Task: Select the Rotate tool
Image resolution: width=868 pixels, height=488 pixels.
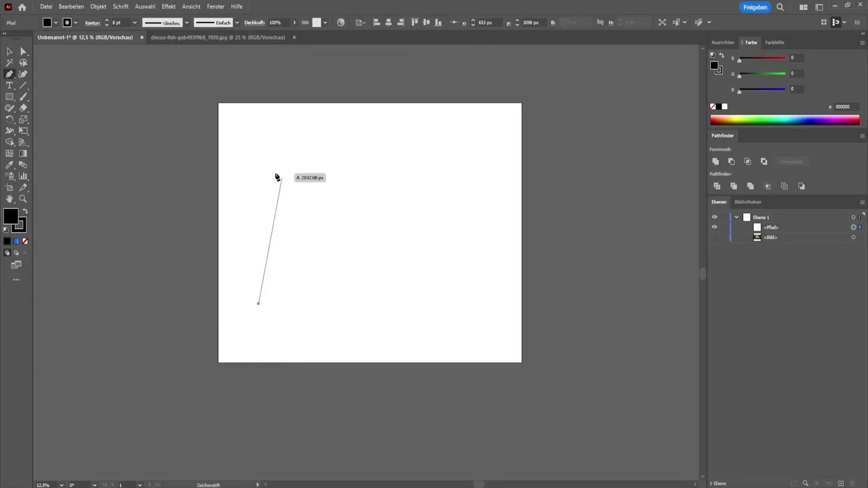Action: [x=9, y=119]
